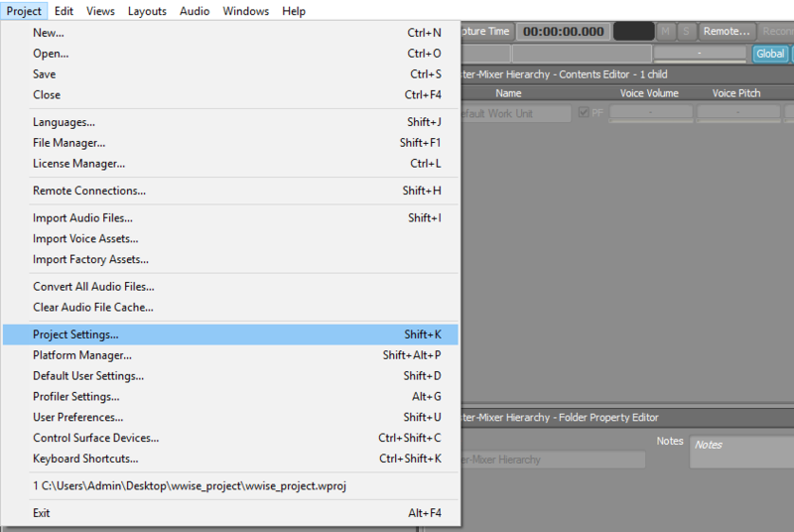Open License Manager... menu entry
This screenshot has width=794, height=532.
(230, 164)
